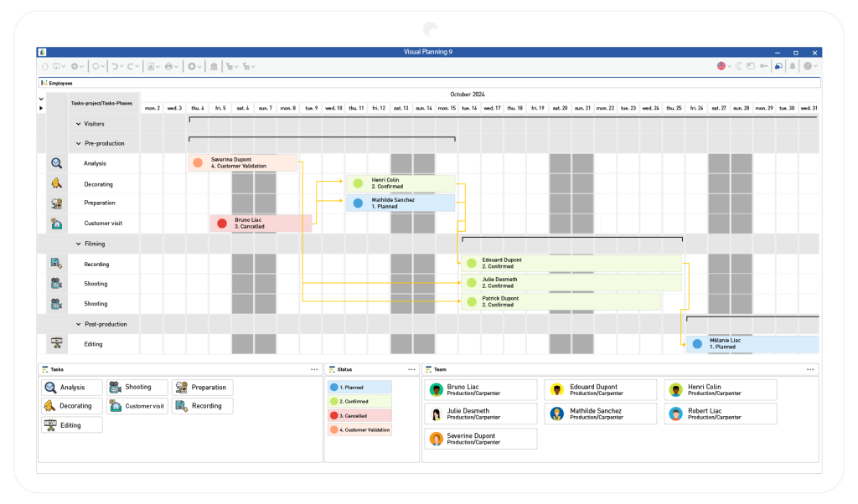Select Severine Dupont's Analysis task bar
This screenshot has width=858, height=504.
click(242, 163)
